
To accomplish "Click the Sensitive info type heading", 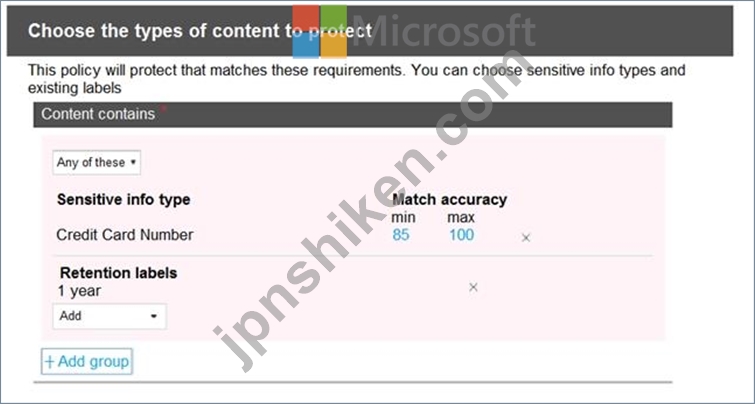I will (x=123, y=199).
